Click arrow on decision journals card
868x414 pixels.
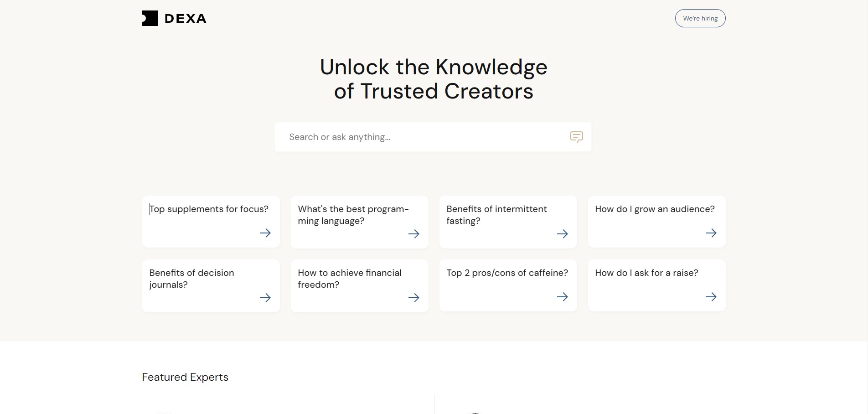coord(265,298)
